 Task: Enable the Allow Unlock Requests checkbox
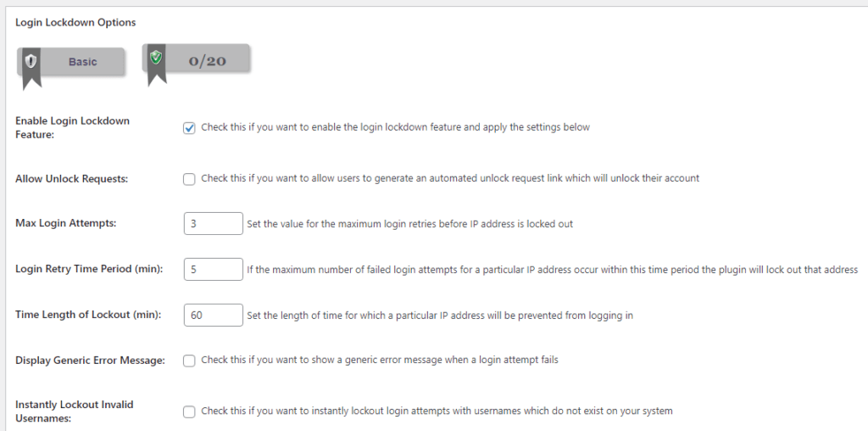coord(189,179)
